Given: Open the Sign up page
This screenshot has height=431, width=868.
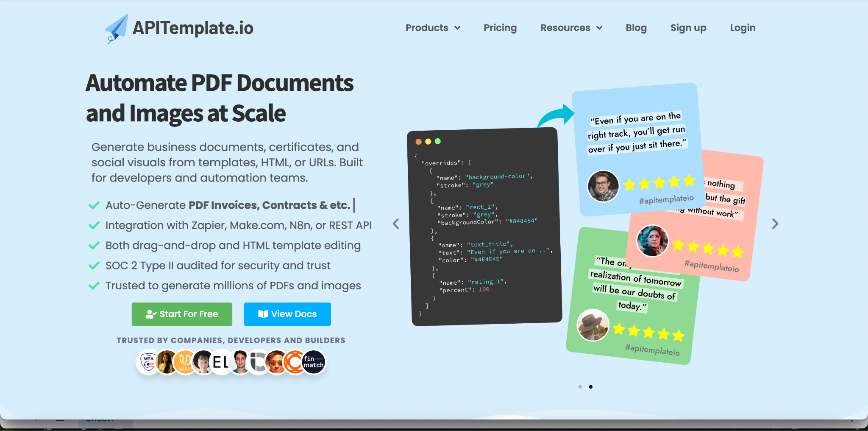Looking at the screenshot, I should 688,28.
